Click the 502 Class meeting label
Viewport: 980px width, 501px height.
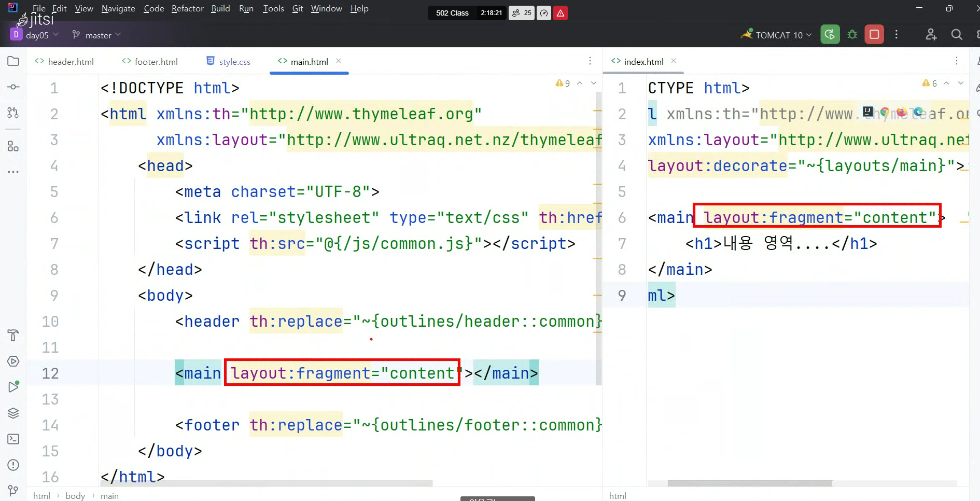(452, 13)
